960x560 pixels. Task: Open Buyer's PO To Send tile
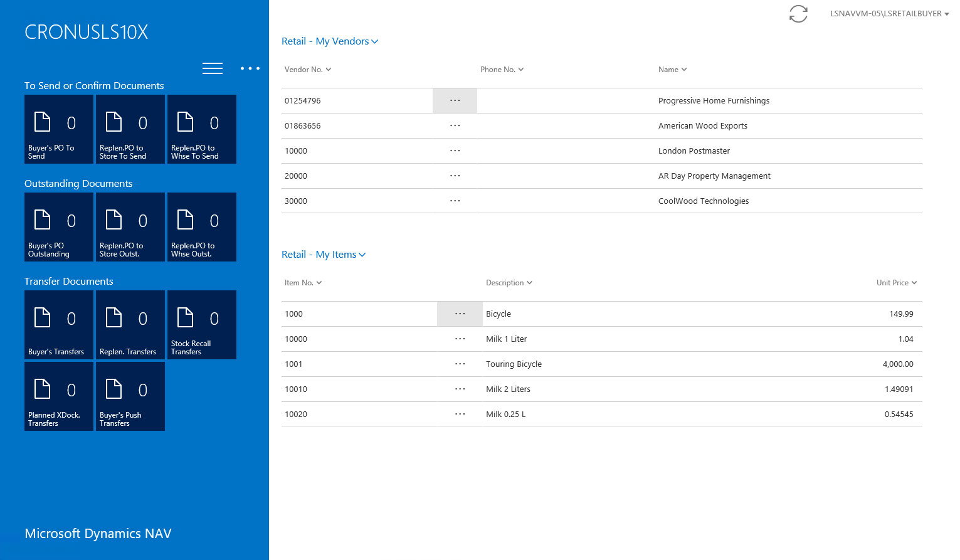pyautogui.click(x=59, y=129)
